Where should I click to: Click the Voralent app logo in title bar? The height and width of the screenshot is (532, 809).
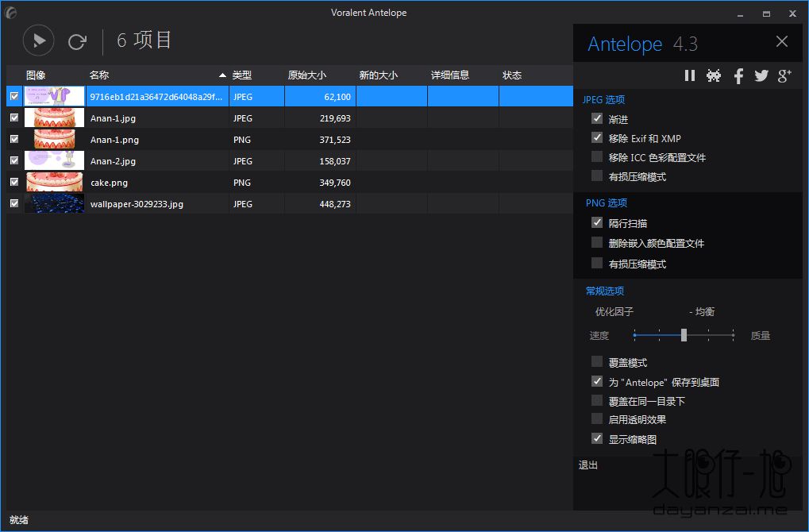tap(10, 13)
